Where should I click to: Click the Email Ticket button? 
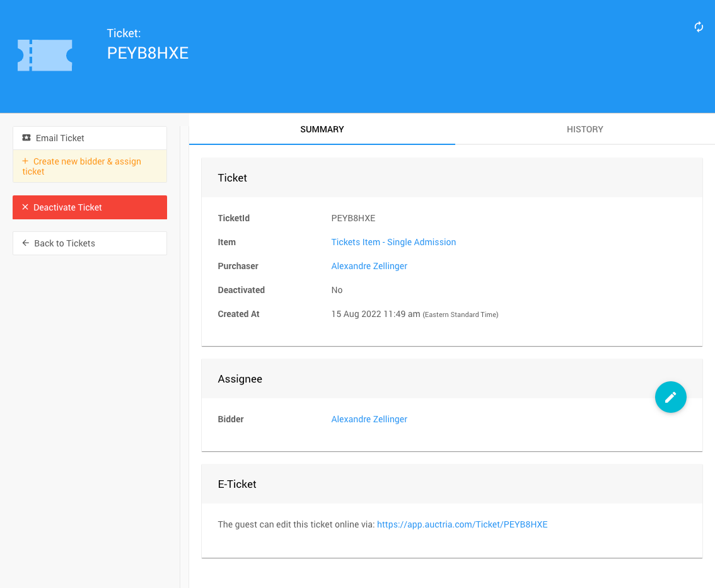[90, 138]
